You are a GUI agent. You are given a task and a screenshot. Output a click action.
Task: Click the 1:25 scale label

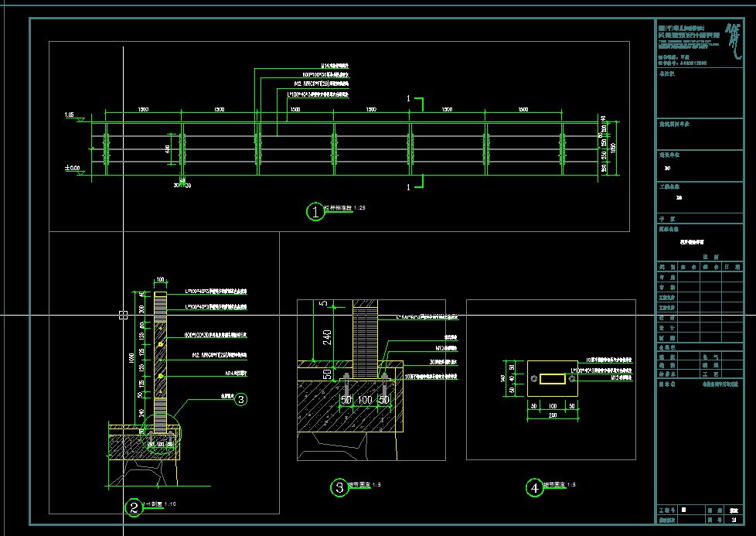pos(359,208)
